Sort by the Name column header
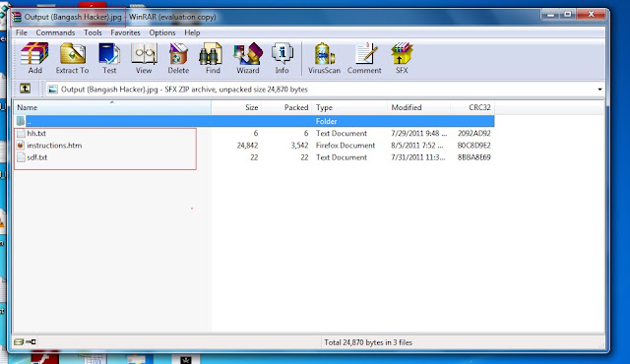This screenshot has width=630, height=364. tap(112, 107)
